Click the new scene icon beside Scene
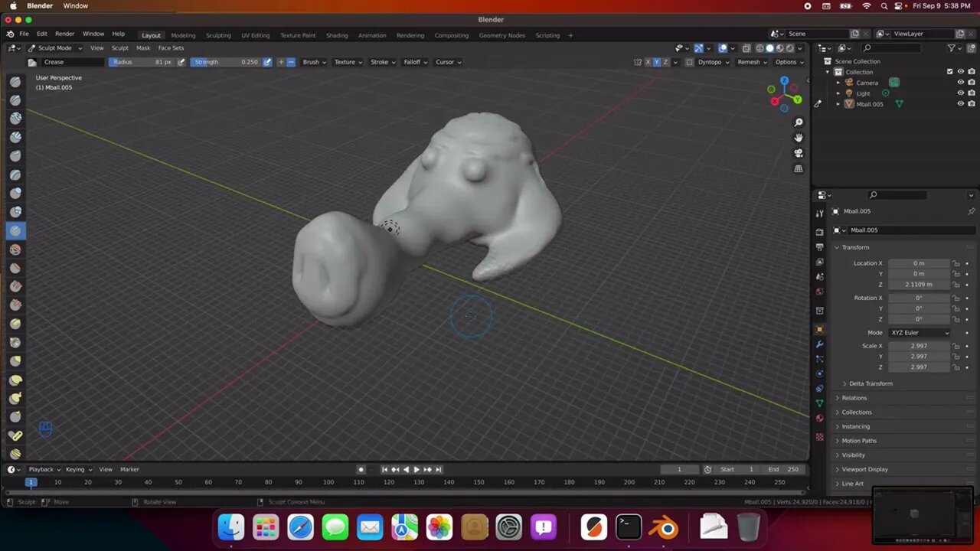 tap(855, 34)
